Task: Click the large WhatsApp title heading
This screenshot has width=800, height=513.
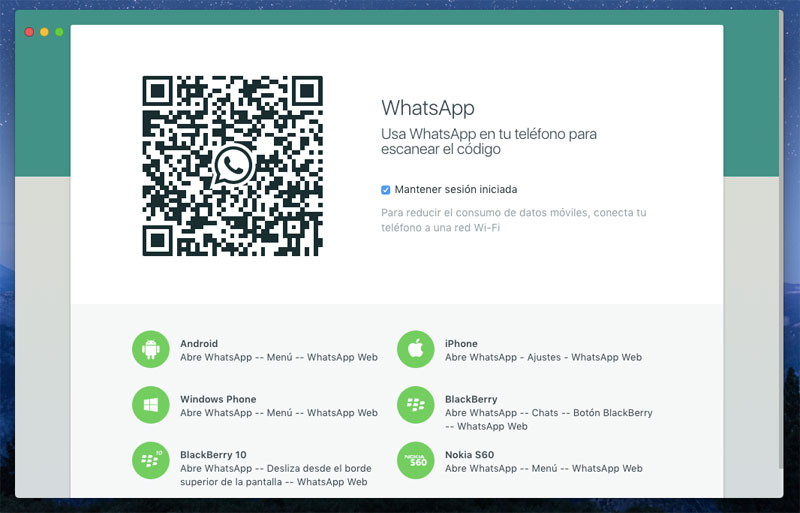Action: coord(428,108)
